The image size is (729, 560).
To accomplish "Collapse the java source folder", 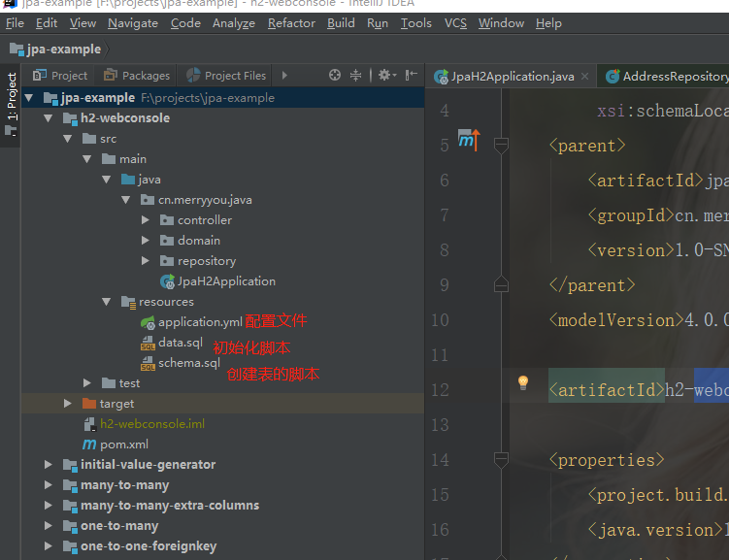I will [x=107, y=180].
